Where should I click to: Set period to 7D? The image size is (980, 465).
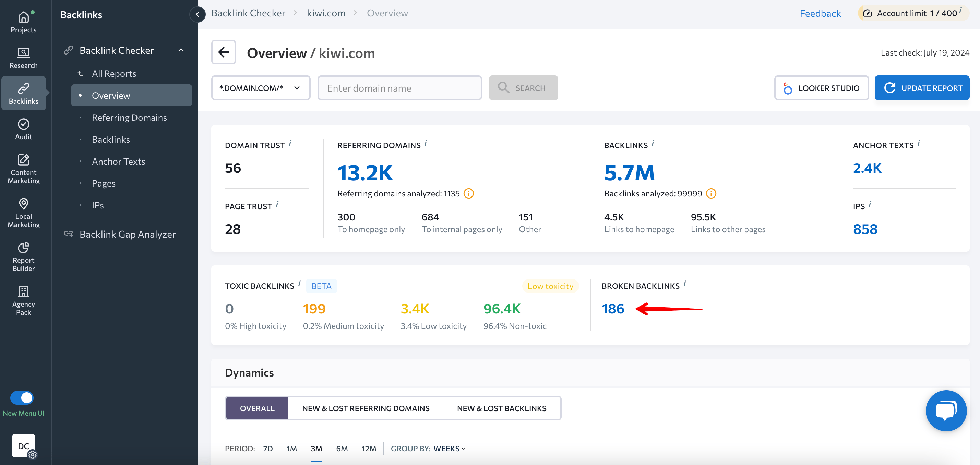click(268, 448)
